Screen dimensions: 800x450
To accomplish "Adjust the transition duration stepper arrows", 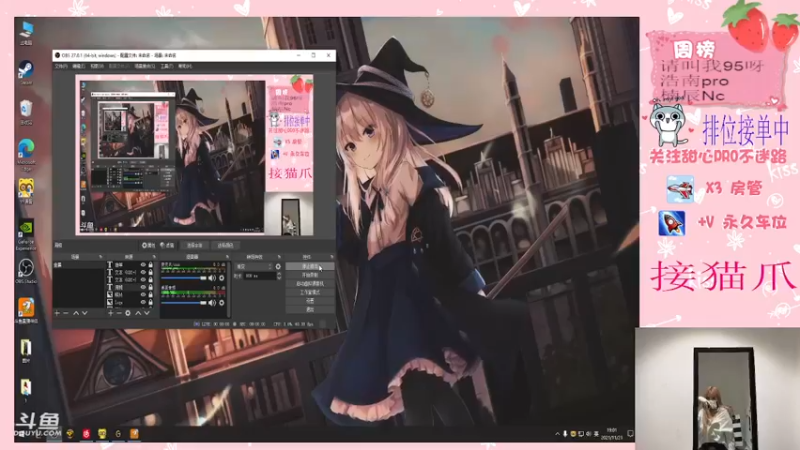I will (x=279, y=276).
